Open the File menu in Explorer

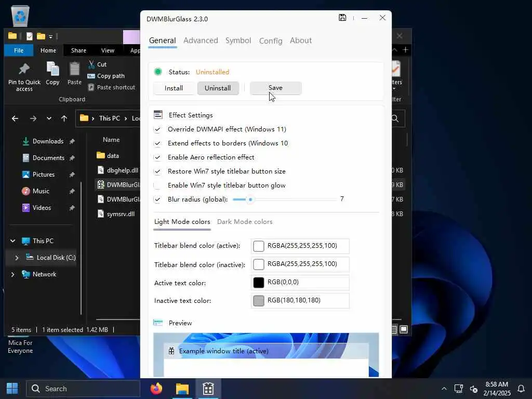coord(19,50)
